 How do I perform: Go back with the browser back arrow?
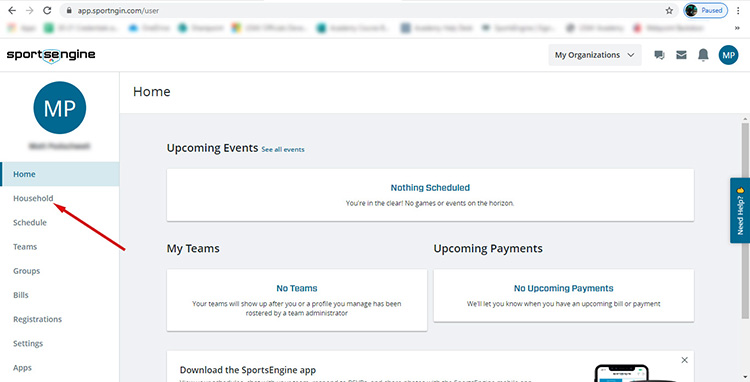pos(12,10)
